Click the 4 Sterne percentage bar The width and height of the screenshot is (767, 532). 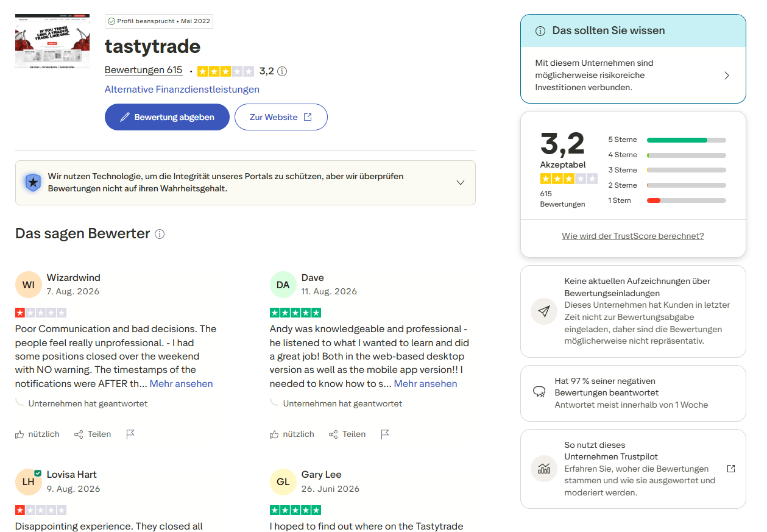(687, 155)
